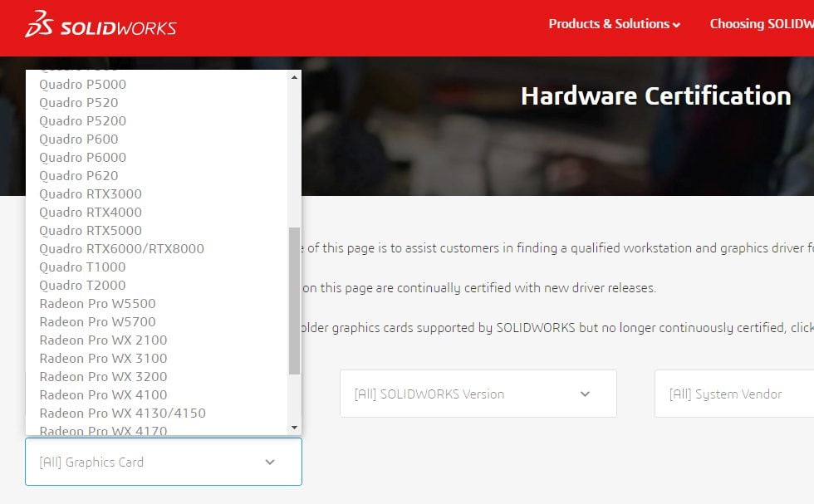Screen dimensions: 814x504
Task: Open [All] SOLIDWORKS Version dropdown
Action: click(478, 394)
